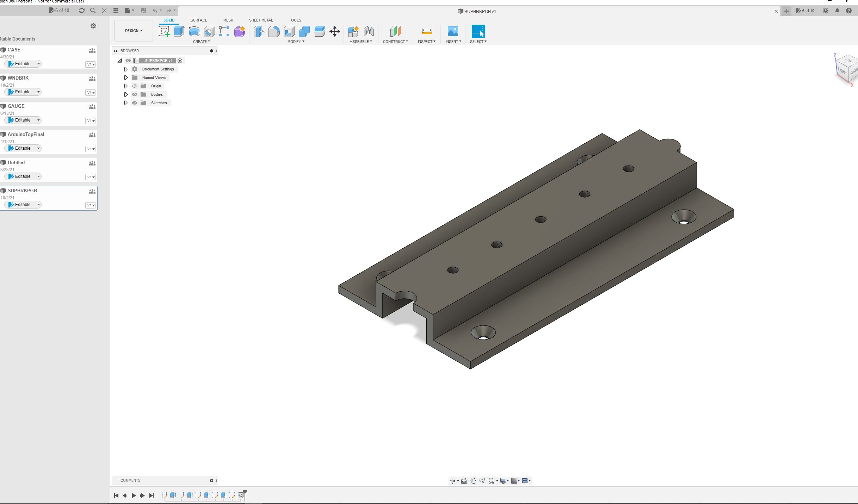
Task: Open the notifications bell
Action: [837, 11]
